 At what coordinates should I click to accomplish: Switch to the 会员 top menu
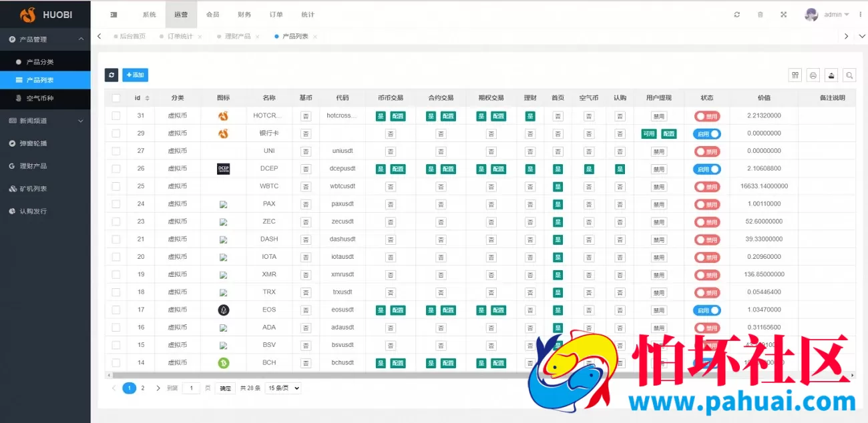212,15
